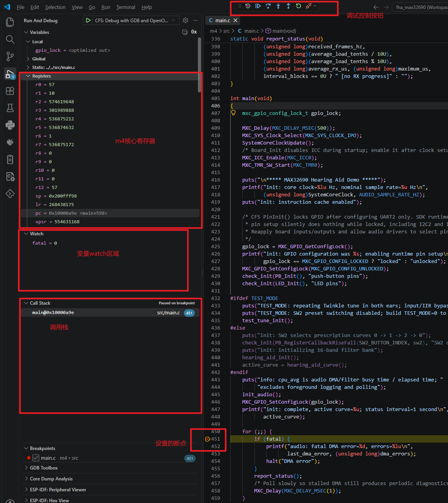
Task: Open the Help menu
Action: (147, 7)
